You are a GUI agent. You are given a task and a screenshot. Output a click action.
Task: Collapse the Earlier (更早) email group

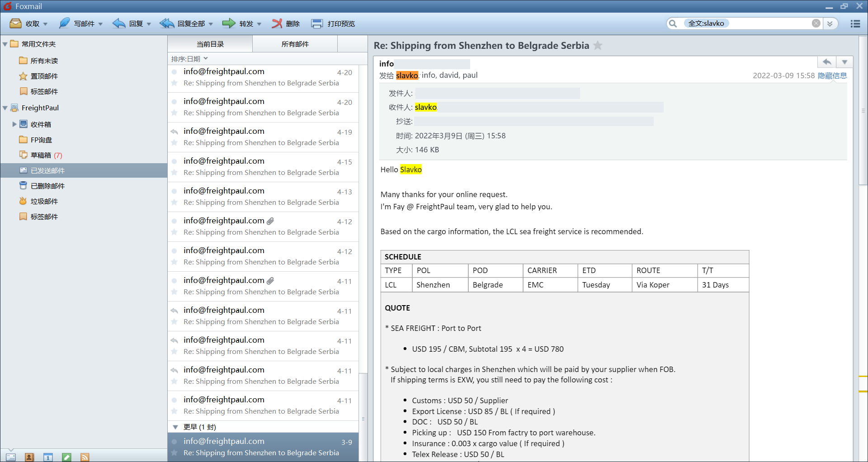coord(175,427)
